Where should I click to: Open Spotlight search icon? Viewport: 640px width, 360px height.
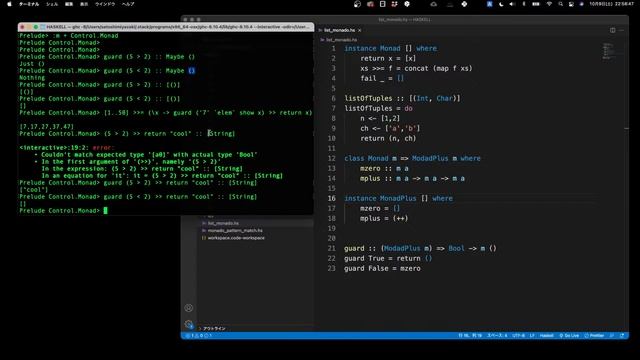click(560, 4)
